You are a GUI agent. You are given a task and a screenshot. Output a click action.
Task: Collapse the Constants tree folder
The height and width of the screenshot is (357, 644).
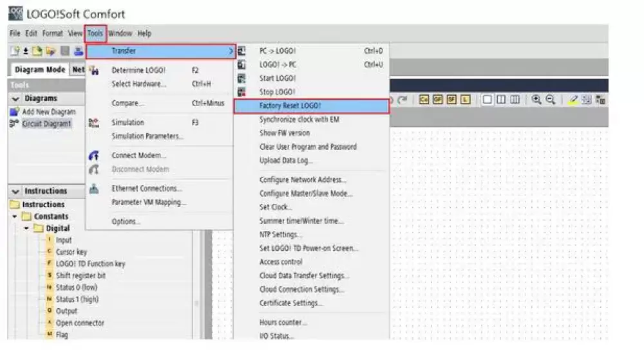tap(15, 216)
